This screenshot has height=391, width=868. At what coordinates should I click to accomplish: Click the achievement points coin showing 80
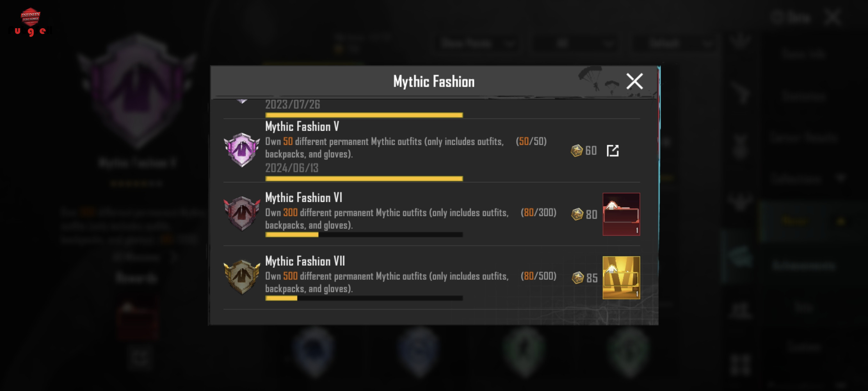[x=577, y=214]
